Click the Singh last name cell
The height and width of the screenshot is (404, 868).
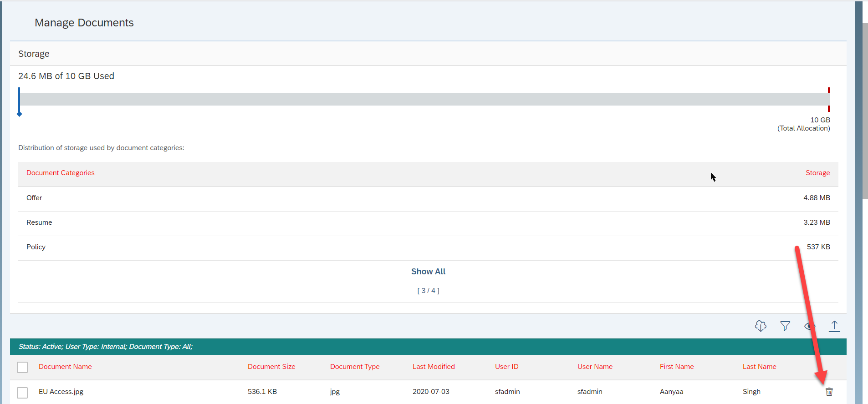[x=751, y=392]
